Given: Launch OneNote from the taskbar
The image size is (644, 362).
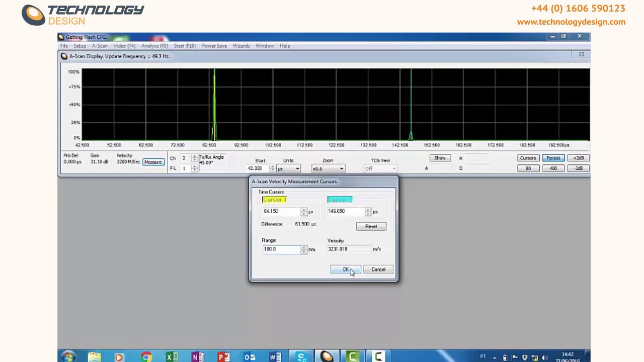Looking at the screenshot, I should [x=197, y=357].
